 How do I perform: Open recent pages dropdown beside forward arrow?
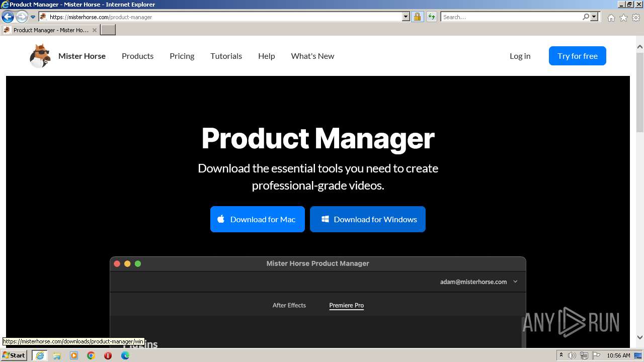(x=33, y=17)
